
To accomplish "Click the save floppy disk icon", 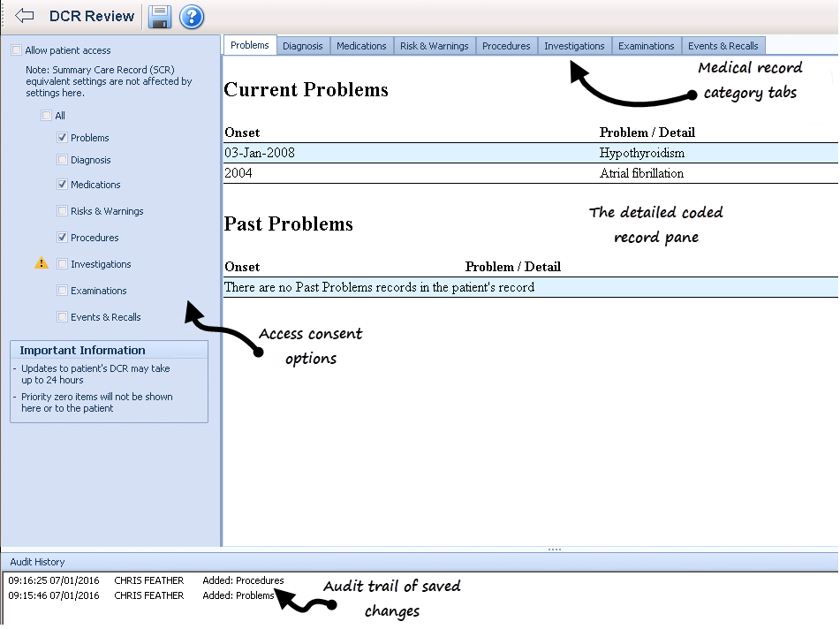I will point(159,16).
